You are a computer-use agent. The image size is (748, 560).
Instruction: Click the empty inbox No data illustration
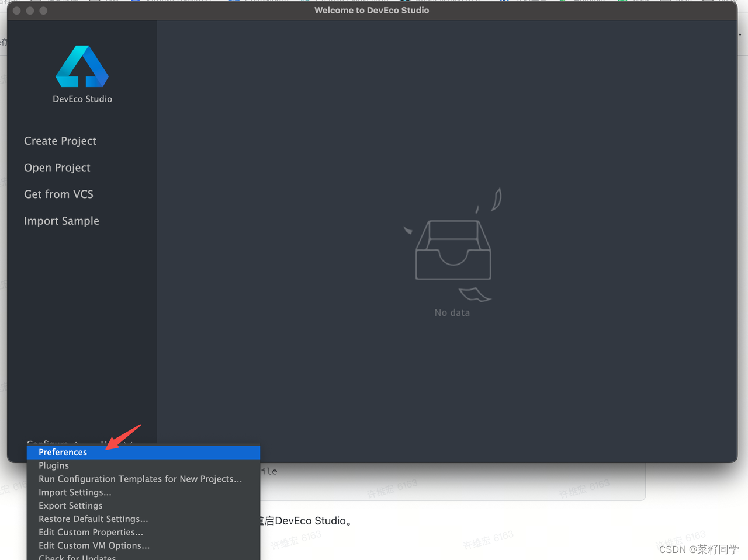(453, 245)
